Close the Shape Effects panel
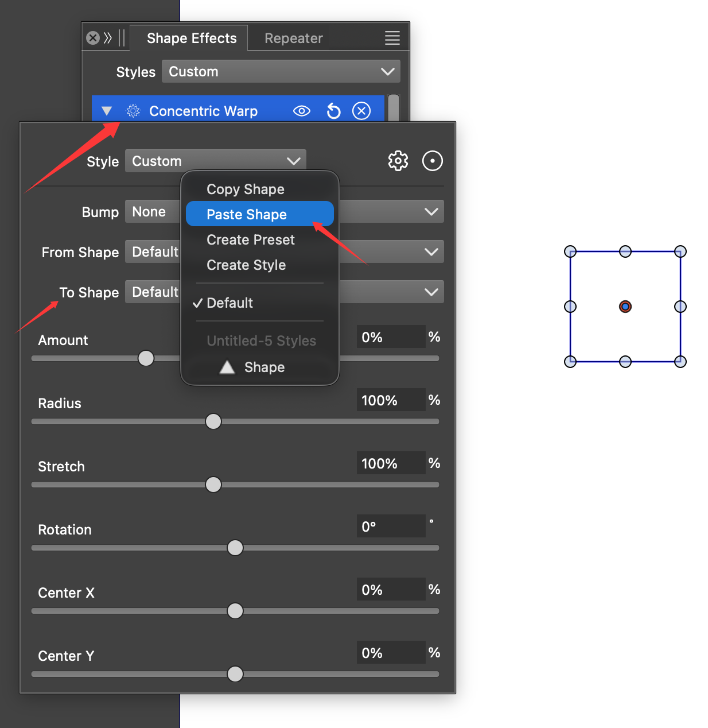This screenshot has width=708, height=728. tap(93, 38)
